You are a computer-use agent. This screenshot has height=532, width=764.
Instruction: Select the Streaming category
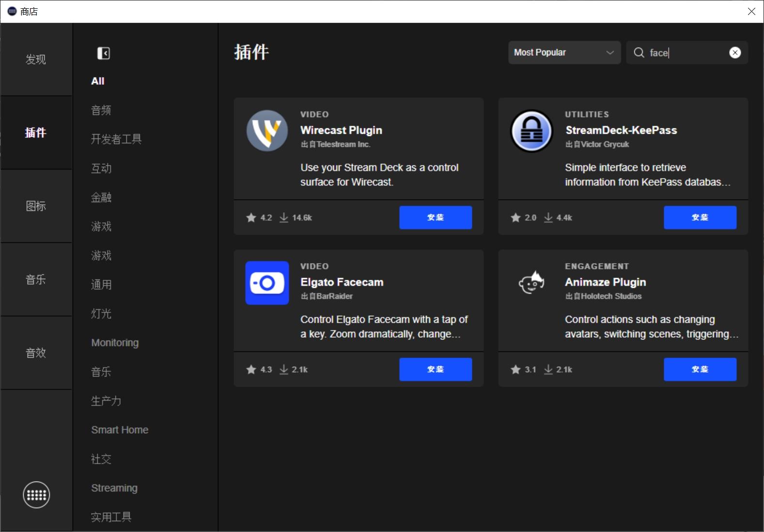click(x=114, y=488)
